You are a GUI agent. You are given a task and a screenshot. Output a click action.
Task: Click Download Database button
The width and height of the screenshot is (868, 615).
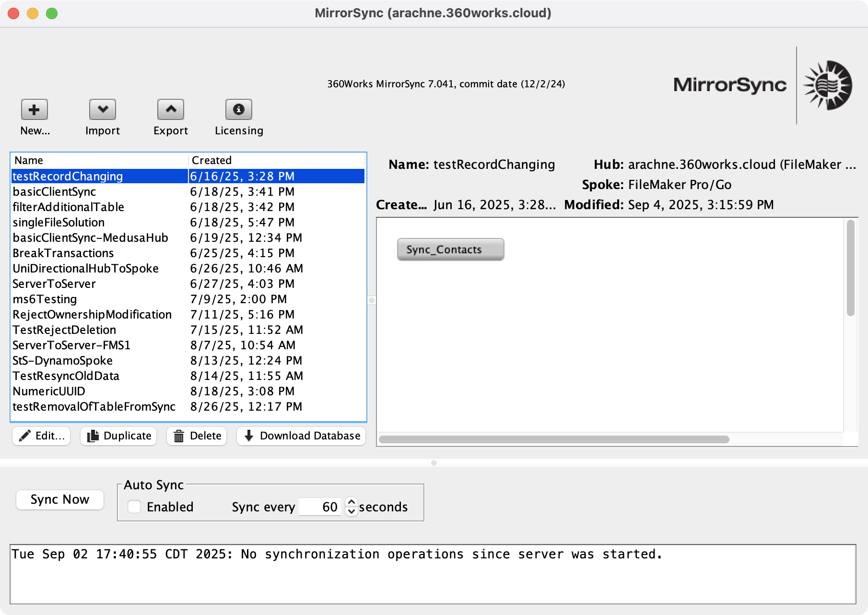(x=301, y=436)
